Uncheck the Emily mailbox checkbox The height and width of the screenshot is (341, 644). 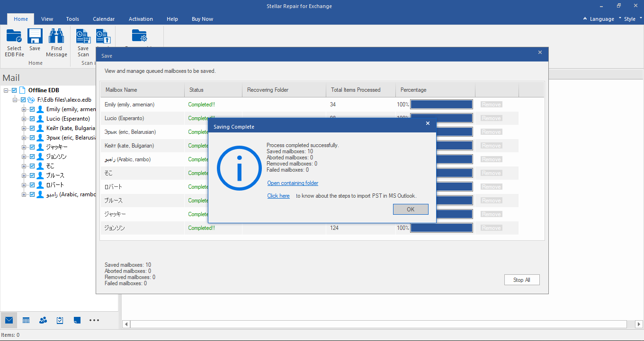click(32, 109)
